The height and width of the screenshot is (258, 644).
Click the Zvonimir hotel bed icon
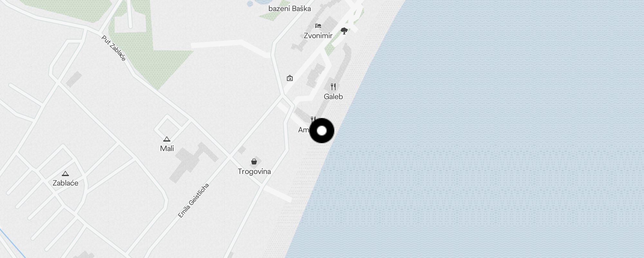pos(318,26)
